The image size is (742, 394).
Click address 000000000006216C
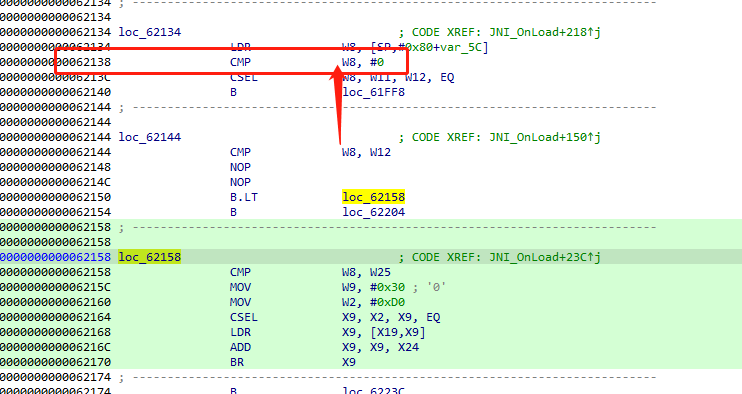pos(55,348)
